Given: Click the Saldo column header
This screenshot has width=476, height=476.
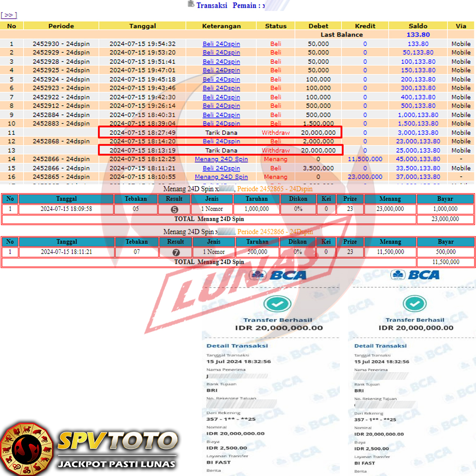Looking at the screenshot, I should click(418, 26).
